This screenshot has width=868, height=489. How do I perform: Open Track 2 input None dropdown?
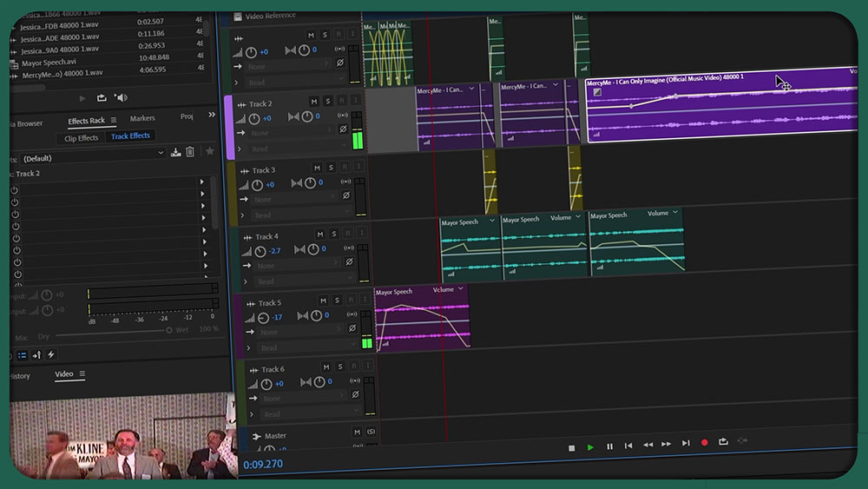[x=290, y=132]
